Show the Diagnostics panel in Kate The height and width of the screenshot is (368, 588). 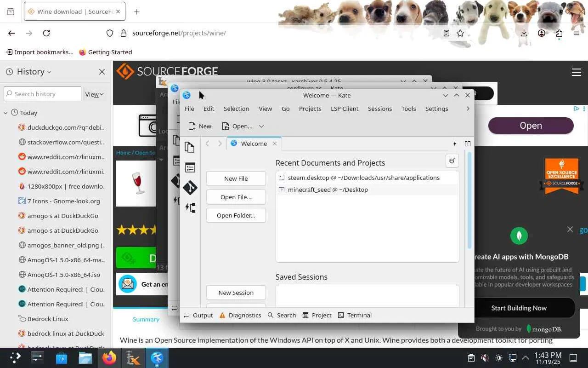coord(240,315)
